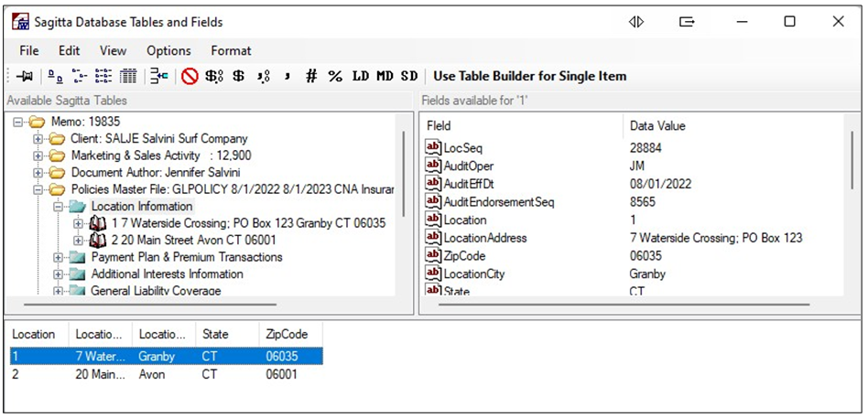Click the red no-format circle icon

click(x=190, y=77)
